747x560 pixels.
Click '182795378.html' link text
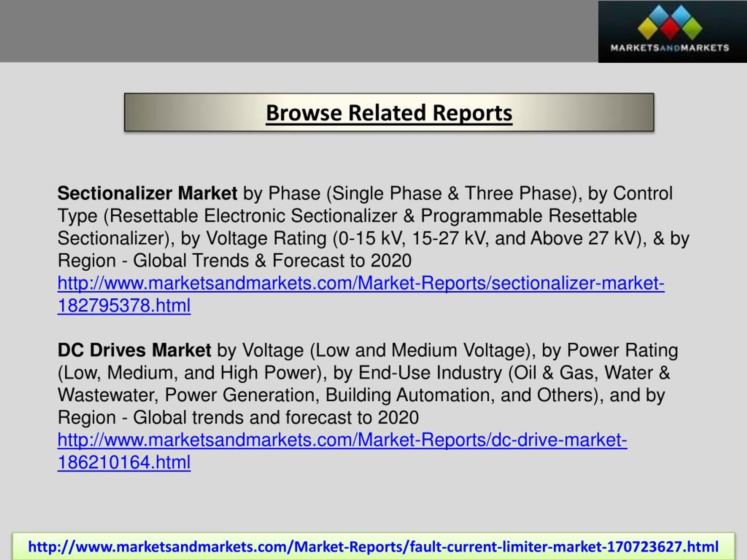click(124, 305)
